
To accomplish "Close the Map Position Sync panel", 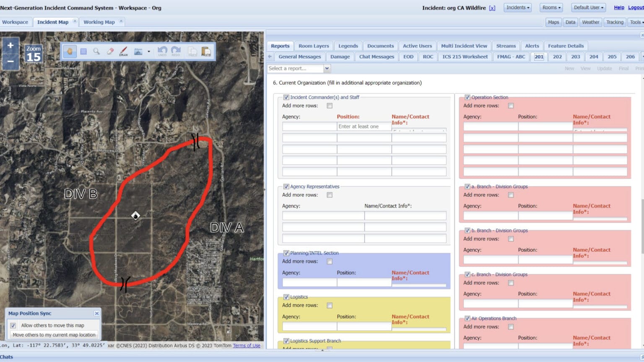I will 97,313.
